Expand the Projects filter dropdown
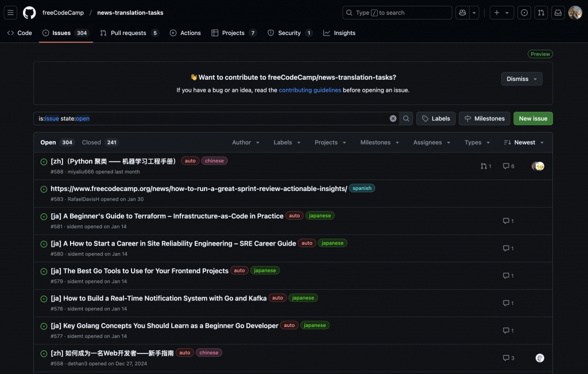This screenshot has width=588, height=374. point(330,142)
